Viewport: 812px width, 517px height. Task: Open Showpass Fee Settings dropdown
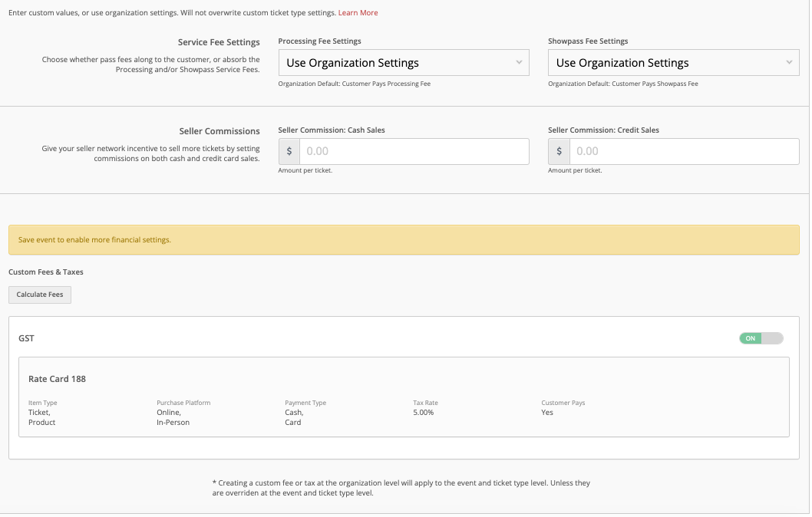tap(673, 63)
